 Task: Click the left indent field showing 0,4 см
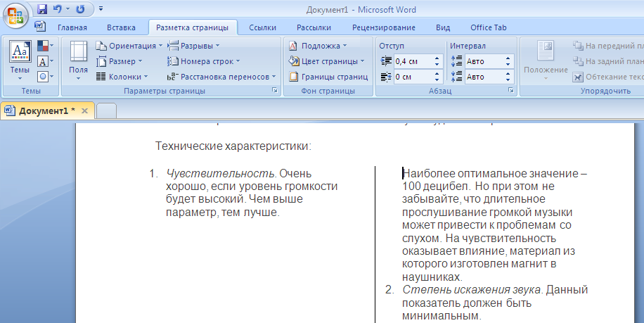coord(412,61)
